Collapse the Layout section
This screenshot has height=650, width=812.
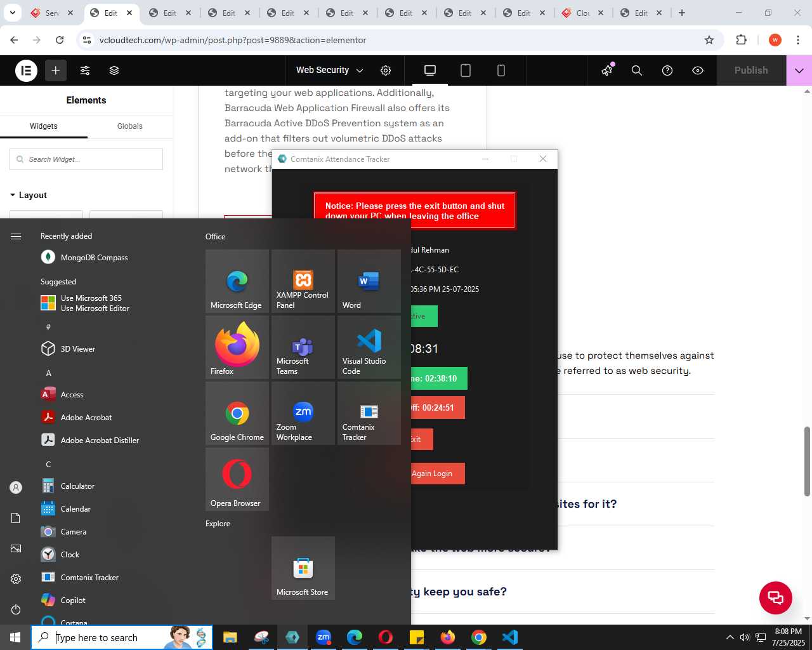point(29,195)
